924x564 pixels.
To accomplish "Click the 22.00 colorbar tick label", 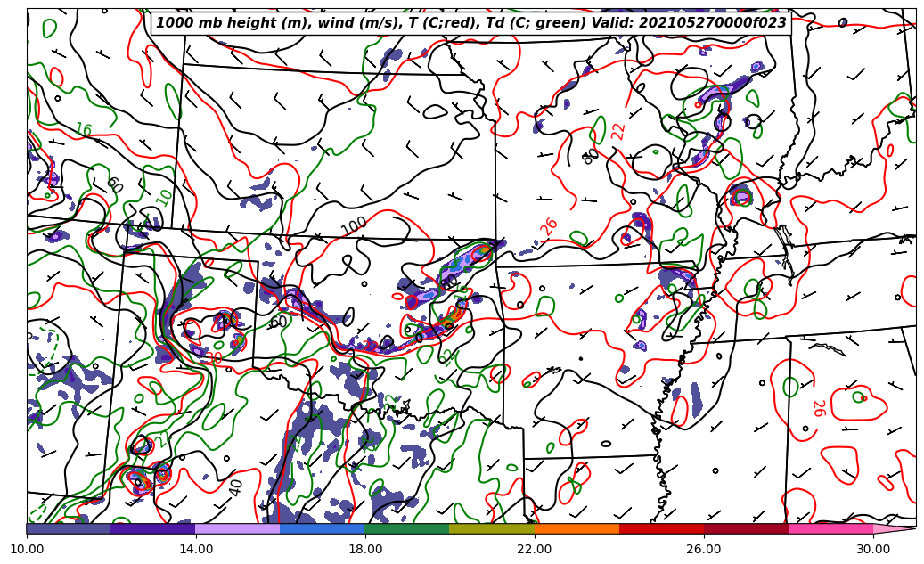I will (x=535, y=549).
